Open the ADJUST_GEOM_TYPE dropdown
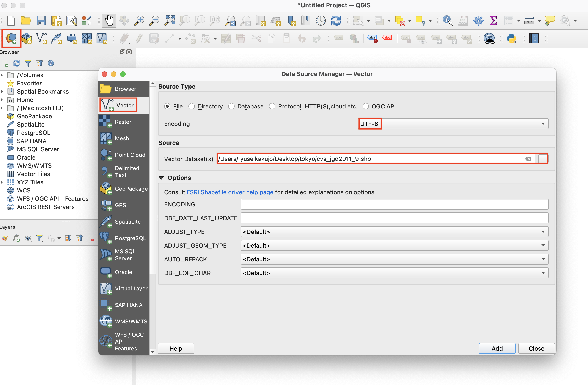The image size is (588, 385). [x=394, y=245]
